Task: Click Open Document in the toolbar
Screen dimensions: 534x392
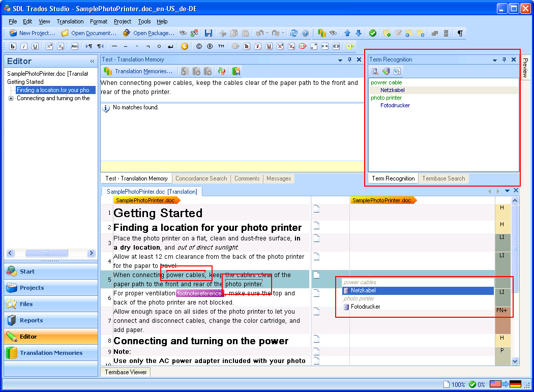Action: (x=89, y=33)
